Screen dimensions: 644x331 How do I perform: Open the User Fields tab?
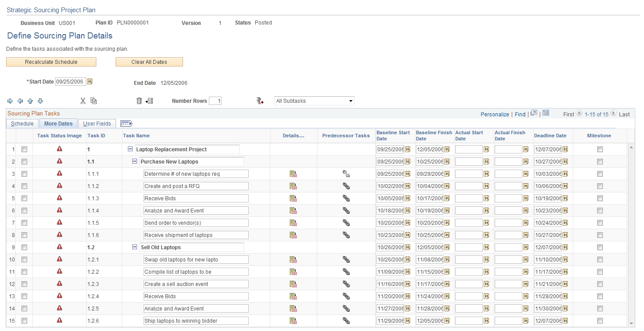pos(96,123)
